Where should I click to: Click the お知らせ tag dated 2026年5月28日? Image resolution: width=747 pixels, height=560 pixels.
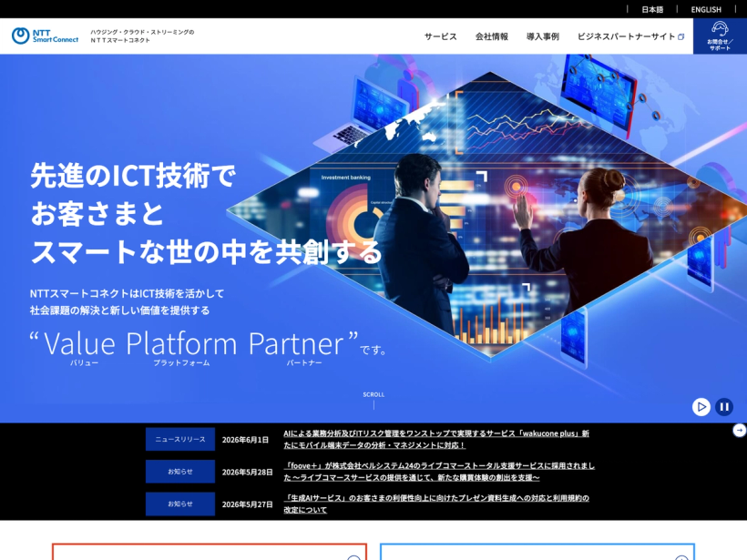180,472
